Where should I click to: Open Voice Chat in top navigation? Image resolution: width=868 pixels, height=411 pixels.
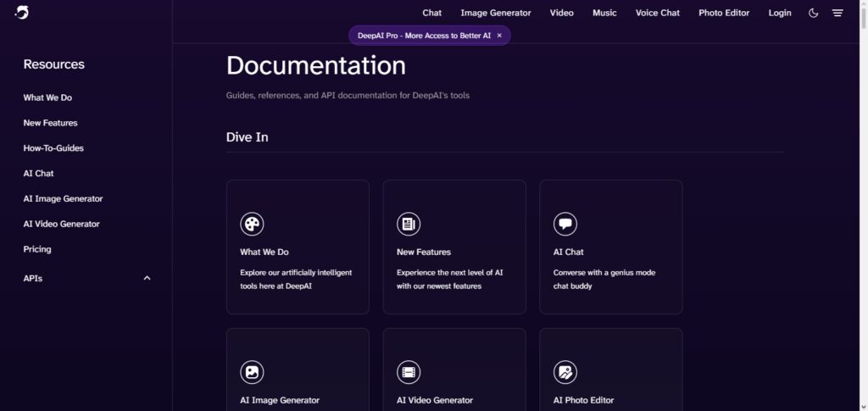click(657, 13)
